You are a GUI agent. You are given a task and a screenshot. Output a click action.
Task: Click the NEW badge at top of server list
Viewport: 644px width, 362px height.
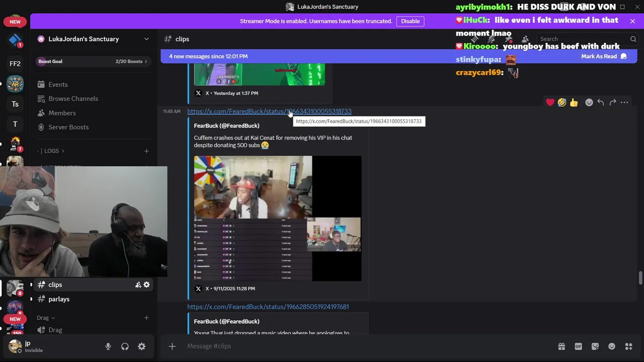tap(15, 22)
